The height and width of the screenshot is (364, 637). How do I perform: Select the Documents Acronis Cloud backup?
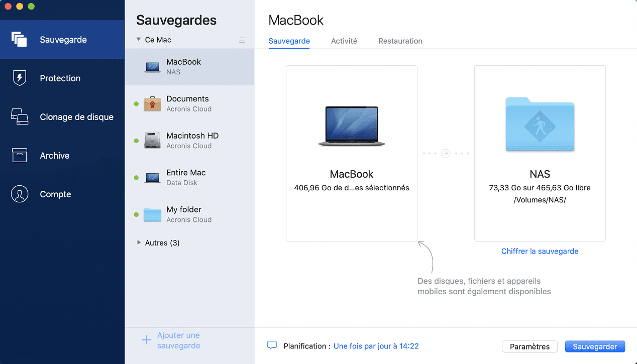click(189, 104)
